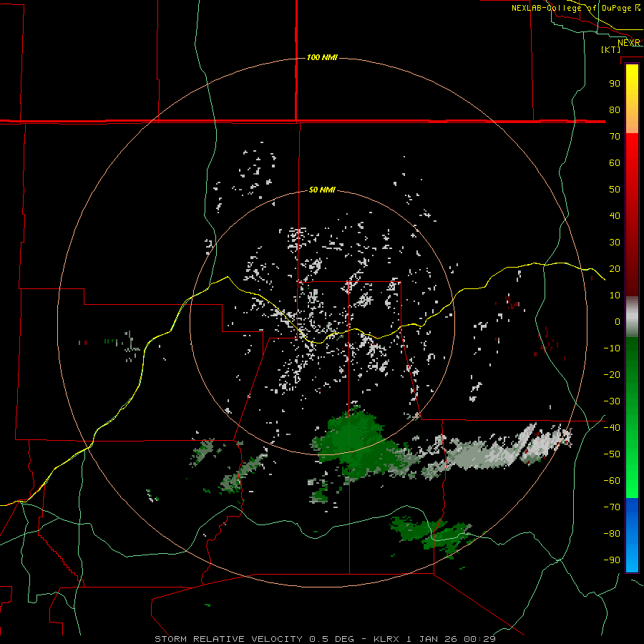644x644 pixels.
Task: Click the 00:29 timestamp in footer
Action: (479, 639)
